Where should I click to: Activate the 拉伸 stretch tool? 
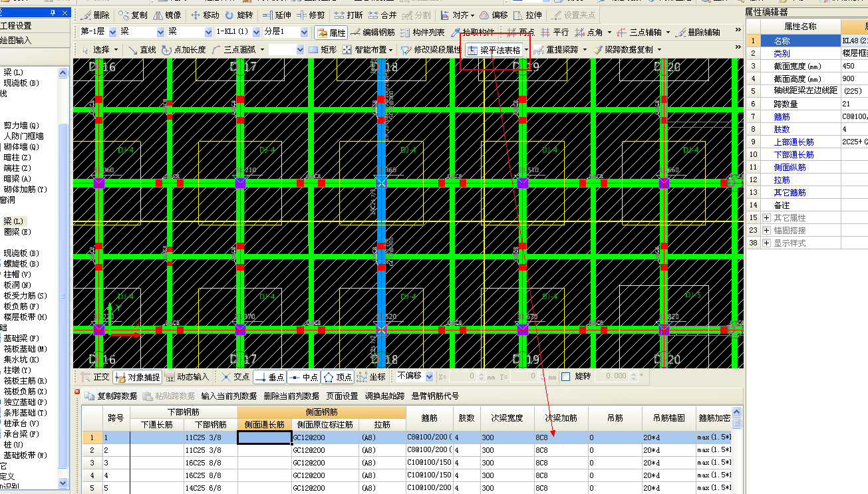point(527,15)
